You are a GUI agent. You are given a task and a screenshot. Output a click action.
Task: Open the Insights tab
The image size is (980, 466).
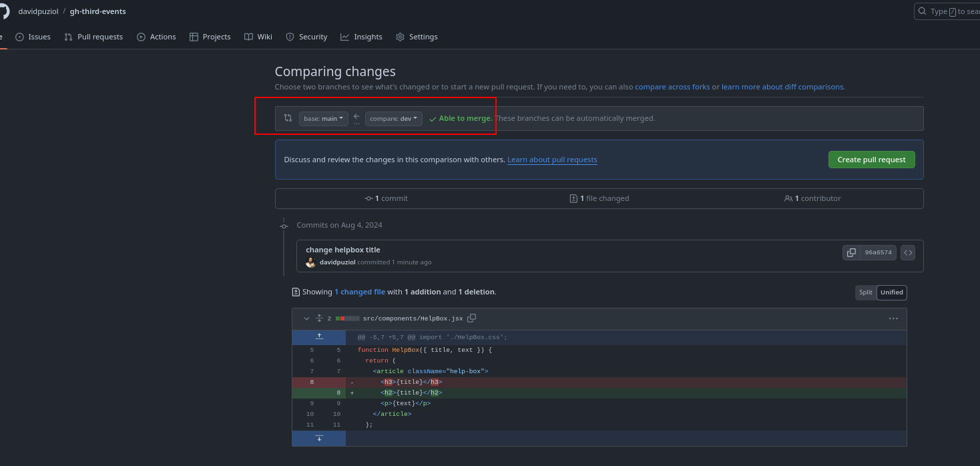coord(361,37)
